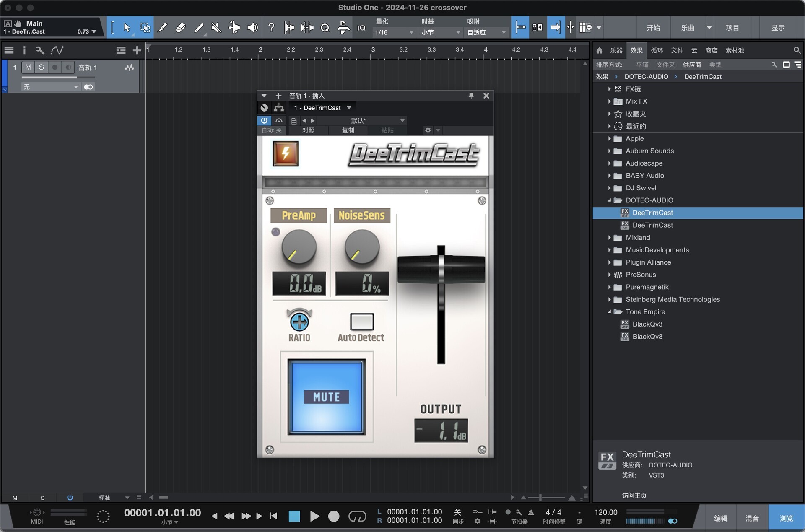This screenshot has height=532, width=805.
Task: Select the Bend tool
Action: click(234, 28)
